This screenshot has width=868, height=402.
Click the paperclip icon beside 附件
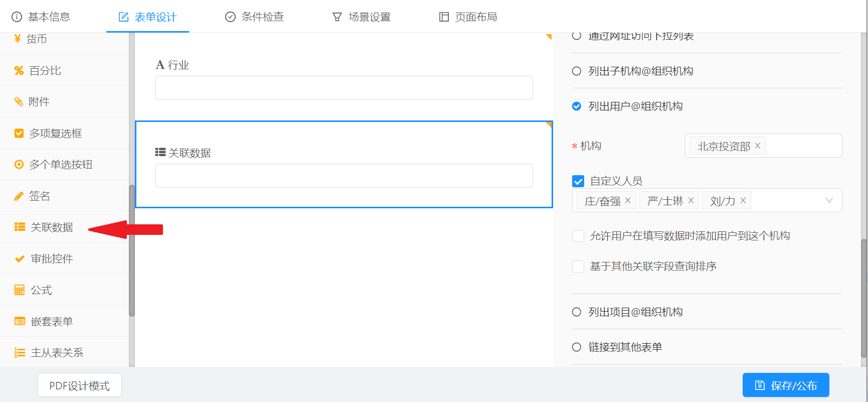(x=19, y=102)
